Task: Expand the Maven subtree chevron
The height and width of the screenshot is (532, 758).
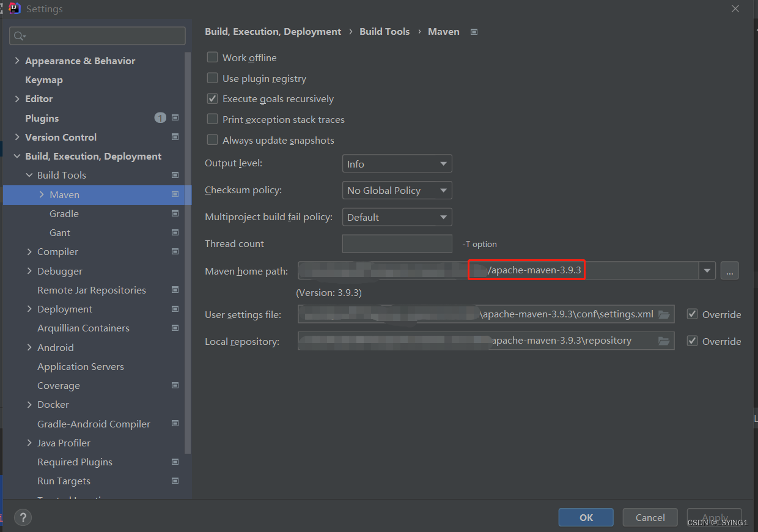Action: tap(42, 194)
